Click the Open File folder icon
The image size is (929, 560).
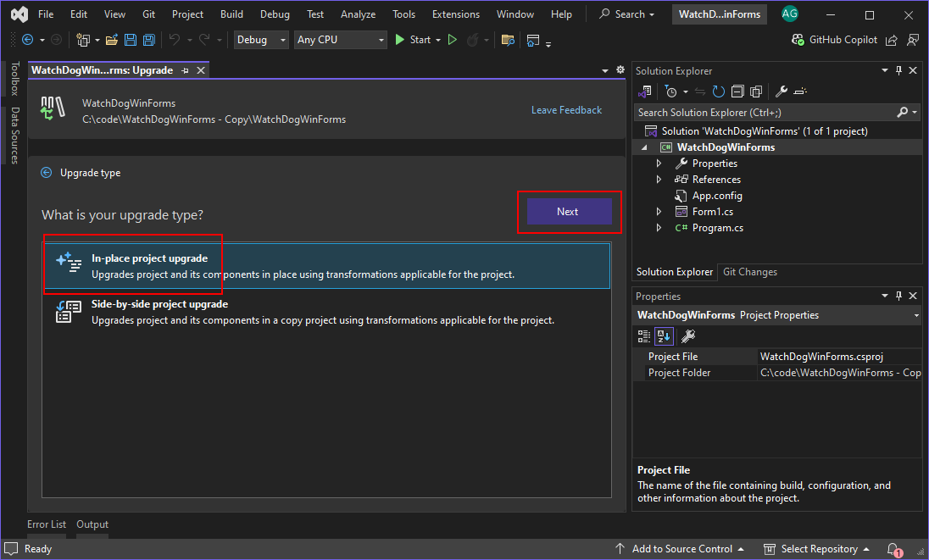(113, 40)
